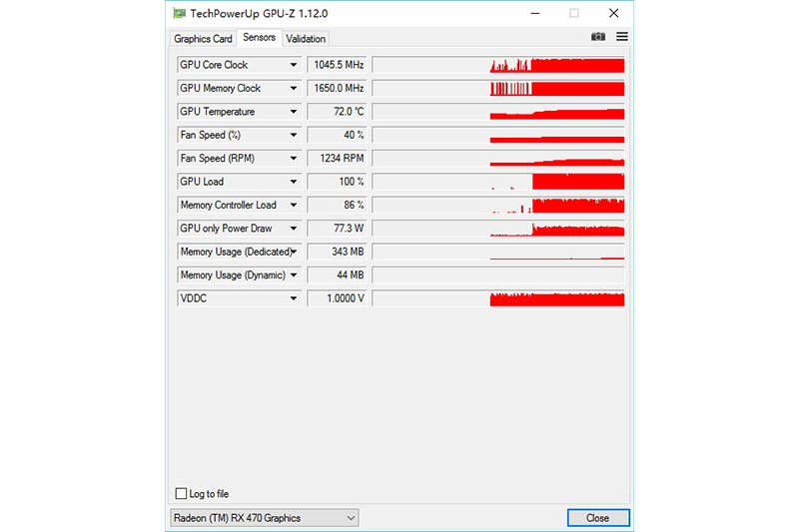Select the Sensors tab
The width and height of the screenshot is (799, 532).
[x=259, y=37]
